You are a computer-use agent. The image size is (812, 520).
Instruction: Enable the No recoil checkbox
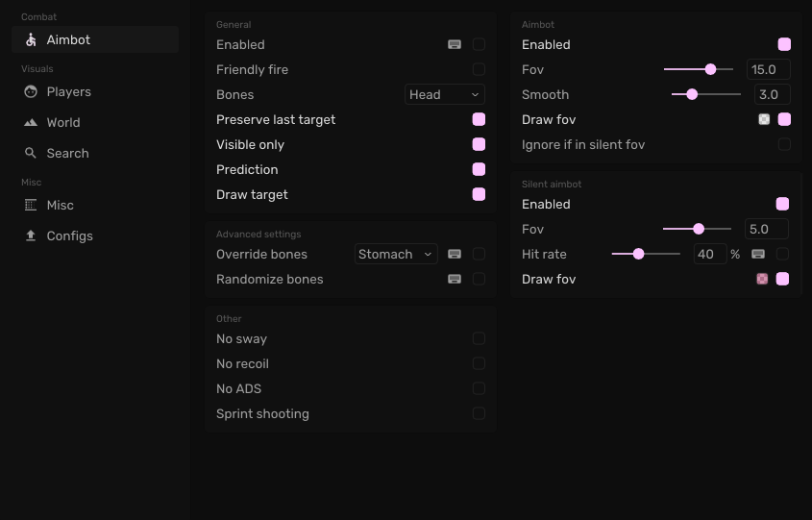479,364
